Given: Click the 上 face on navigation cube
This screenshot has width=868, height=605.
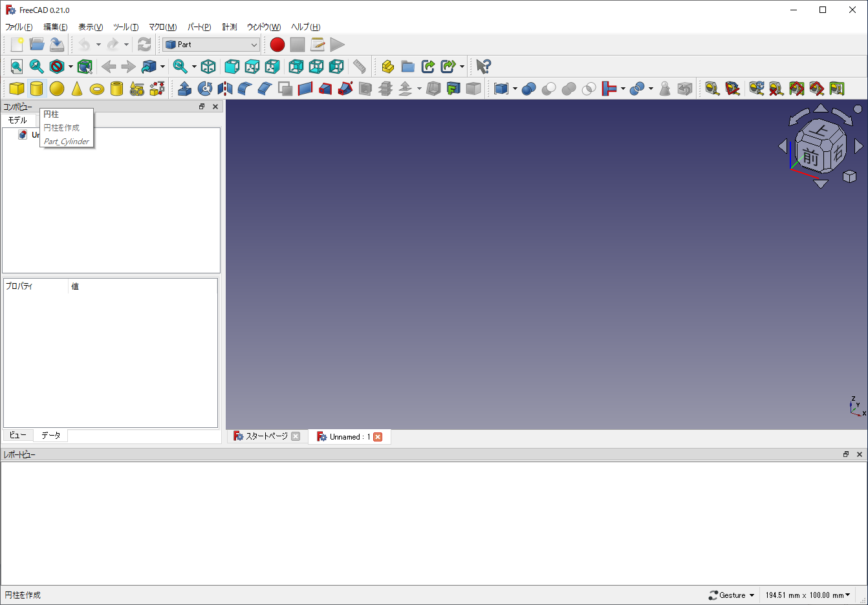Looking at the screenshot, I should (x=820, y=131).
